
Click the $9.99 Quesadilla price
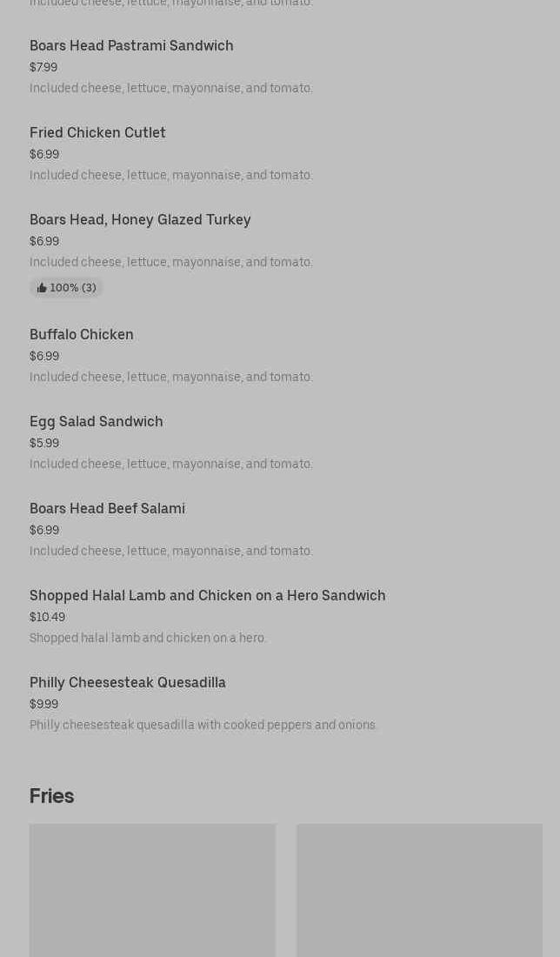pos(43,704)
